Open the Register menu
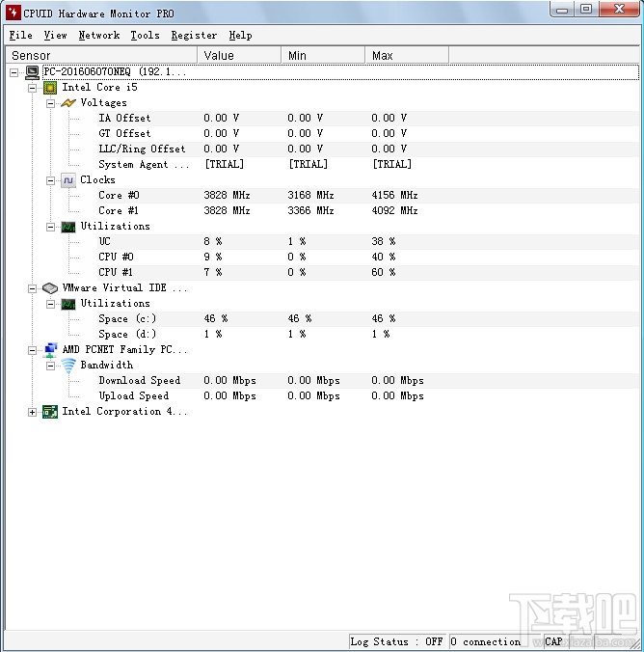 coord(194,36)
